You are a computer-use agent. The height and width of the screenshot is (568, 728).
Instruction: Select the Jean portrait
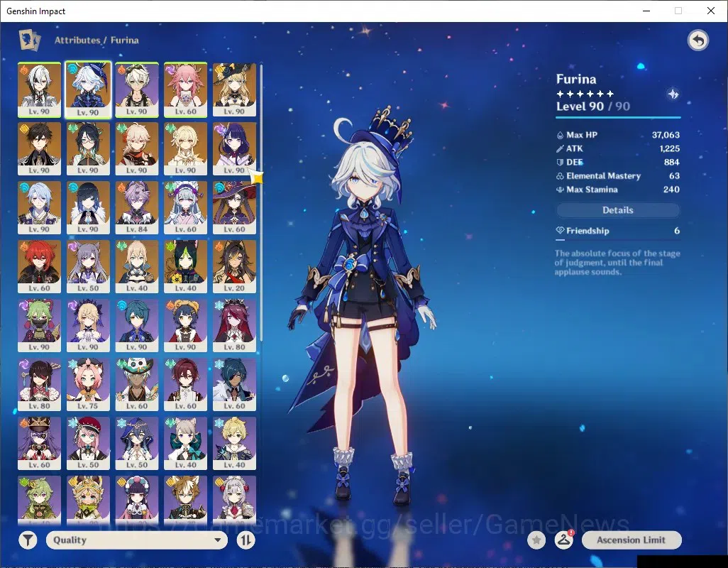(136, 266)
